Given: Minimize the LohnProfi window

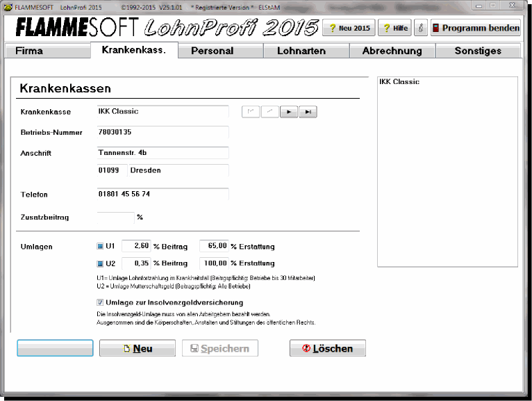Looking at the screenshot, I should point(479,6).
